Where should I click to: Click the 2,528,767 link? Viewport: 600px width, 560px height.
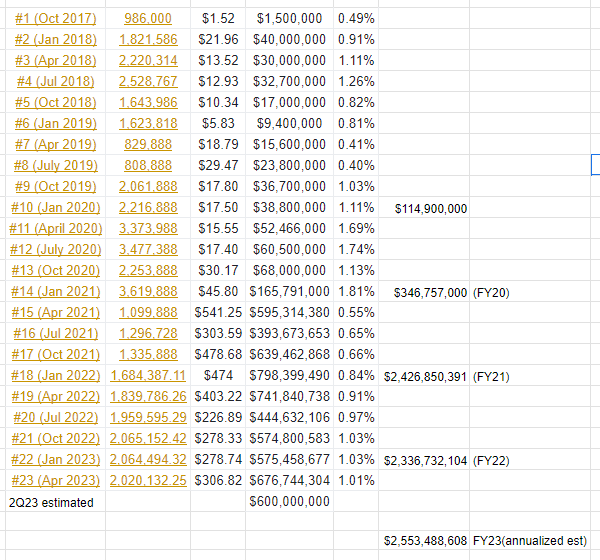[148, 82]
